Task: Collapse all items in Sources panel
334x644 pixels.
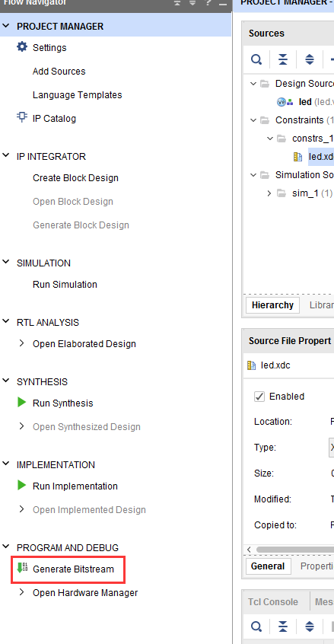Action: (x=283, y=60)
